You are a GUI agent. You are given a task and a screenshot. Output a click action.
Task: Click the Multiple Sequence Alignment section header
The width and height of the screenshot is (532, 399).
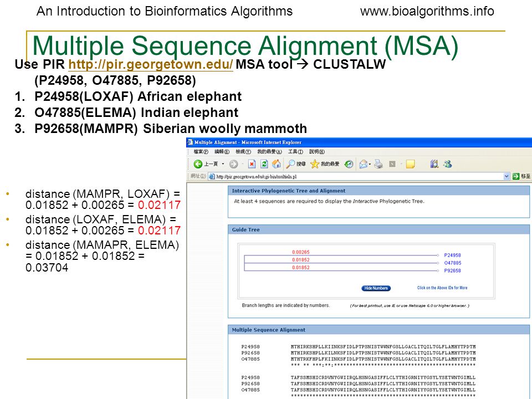pyautogui.click(x=378, y=330)
